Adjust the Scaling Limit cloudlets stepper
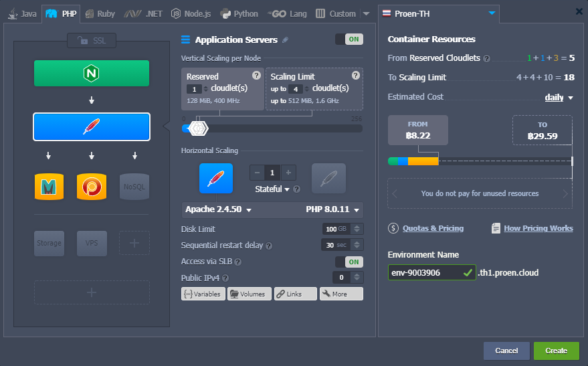588x366 pixels. pyautogui.click(x=307, y=89)
